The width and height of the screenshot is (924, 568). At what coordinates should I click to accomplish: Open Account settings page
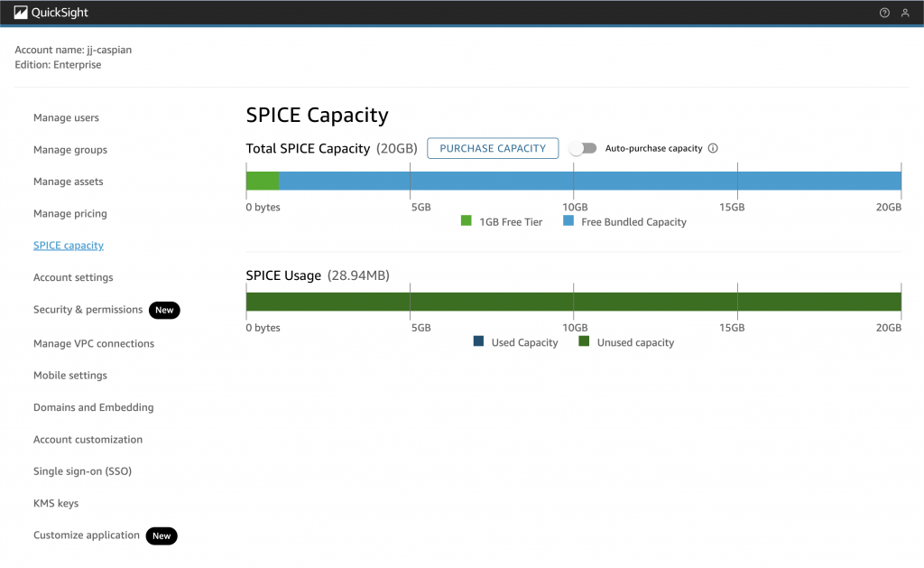pyautogui.click(x=73, y=277)
